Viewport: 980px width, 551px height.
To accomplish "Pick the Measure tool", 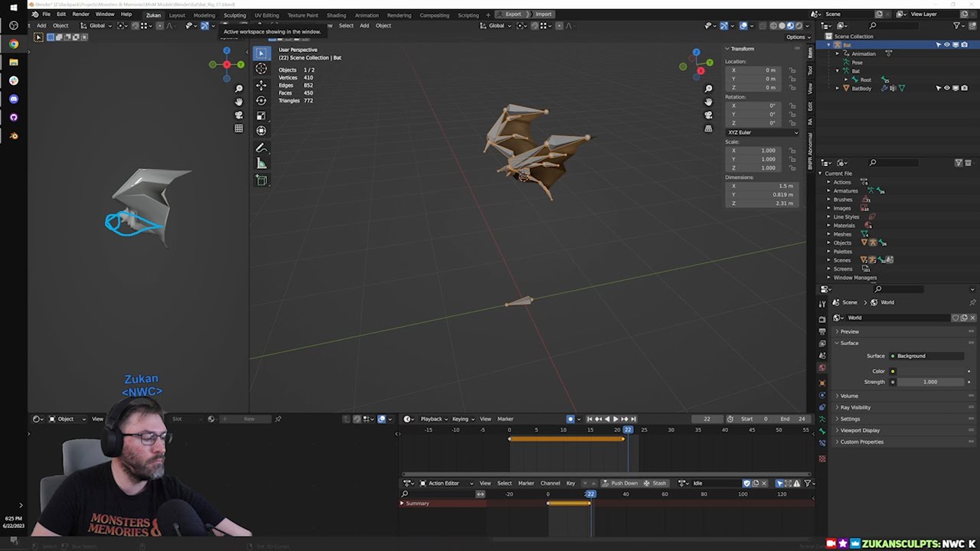I will (x=261, y=164).
